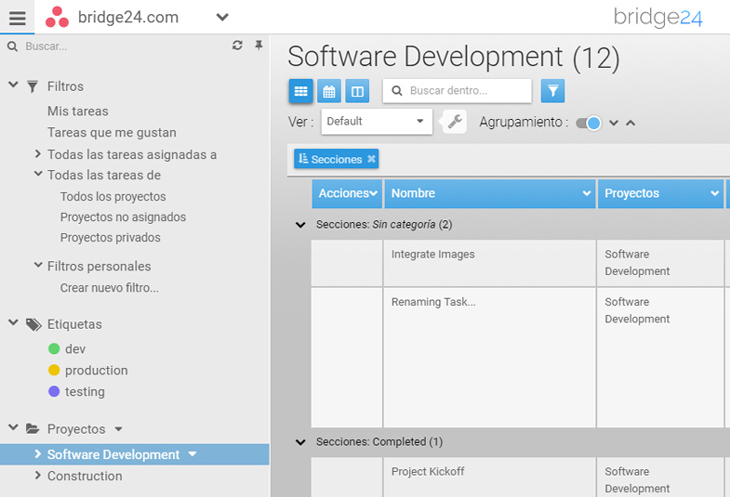Switch to calendar view
Viewport: 730px width, 497px height.
pyautogui.click(x=329, y=91)
